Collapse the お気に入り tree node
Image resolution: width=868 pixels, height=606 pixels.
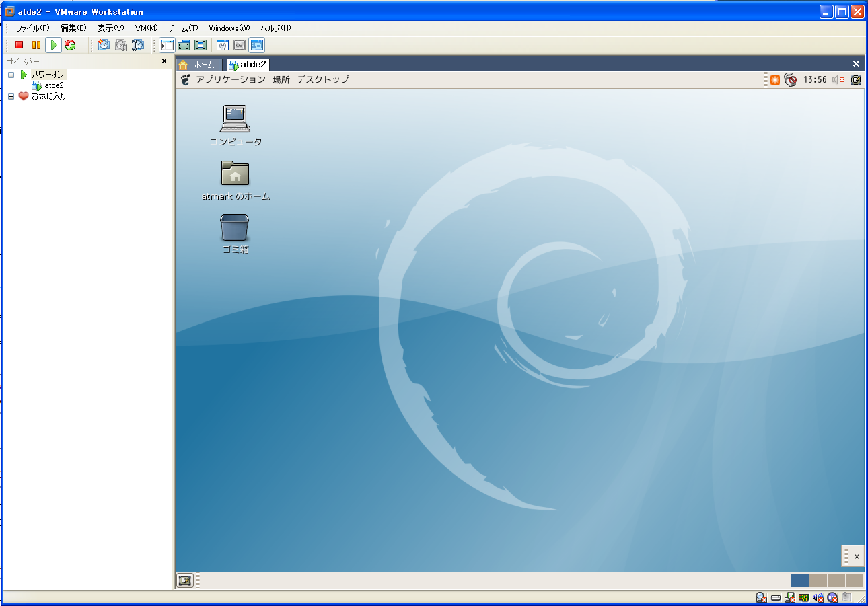tap(11, 96)
